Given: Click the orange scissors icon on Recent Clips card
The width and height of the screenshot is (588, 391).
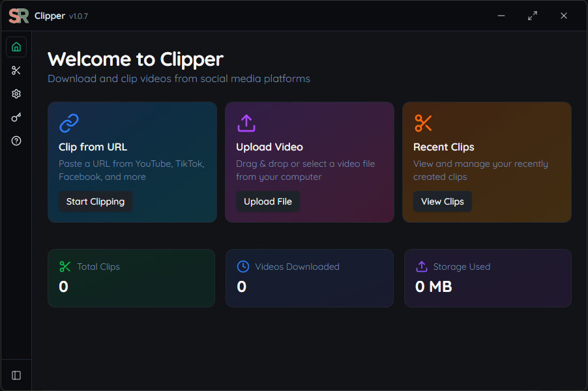Looking at the screenshot, I should click(423, 123).
